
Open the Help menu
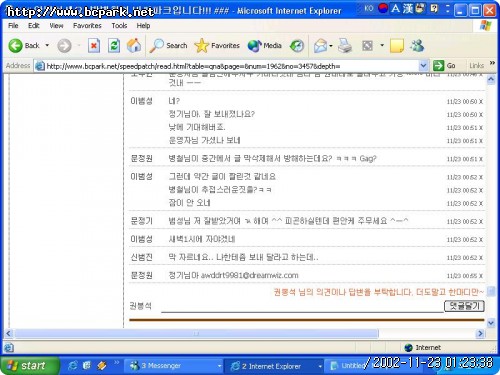pyautogui.click(x=143, y=26)
